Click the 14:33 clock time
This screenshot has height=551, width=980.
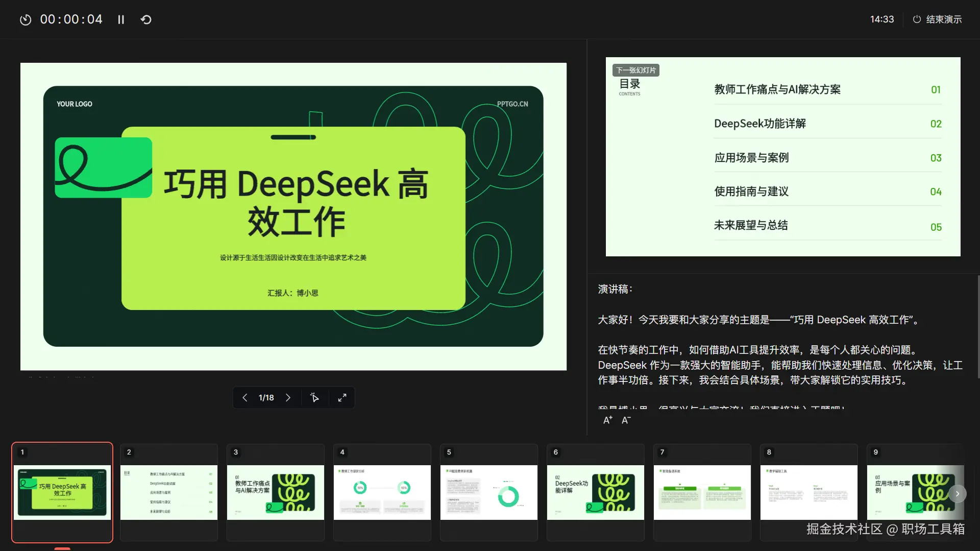[882, 19]
